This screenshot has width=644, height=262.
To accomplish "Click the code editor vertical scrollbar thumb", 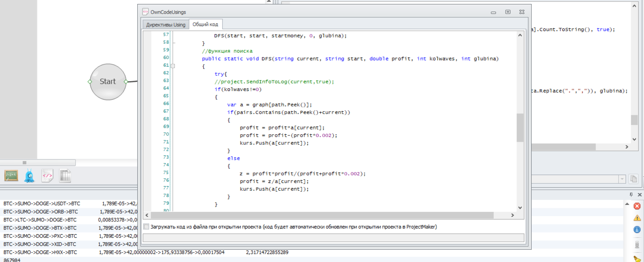I will pos(520,128).
